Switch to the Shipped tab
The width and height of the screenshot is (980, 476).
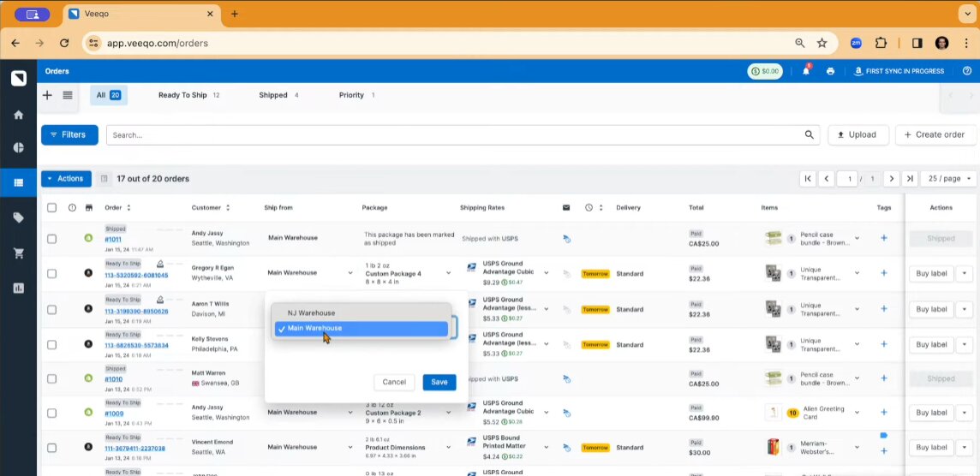[273, 95]
